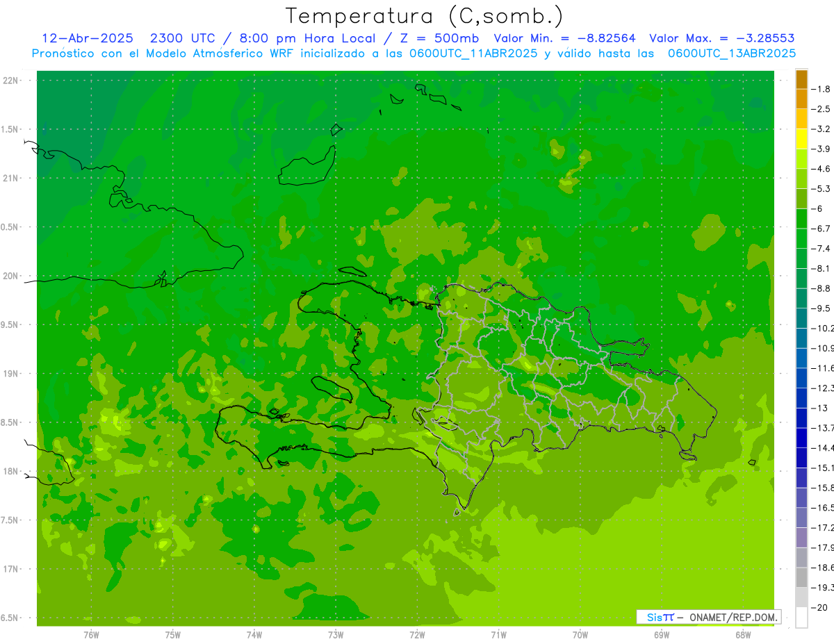The height and width of the screenshot is (644, 834).
Task: Click the "-14.4" color scale value
Action: [x=822, y=447]
